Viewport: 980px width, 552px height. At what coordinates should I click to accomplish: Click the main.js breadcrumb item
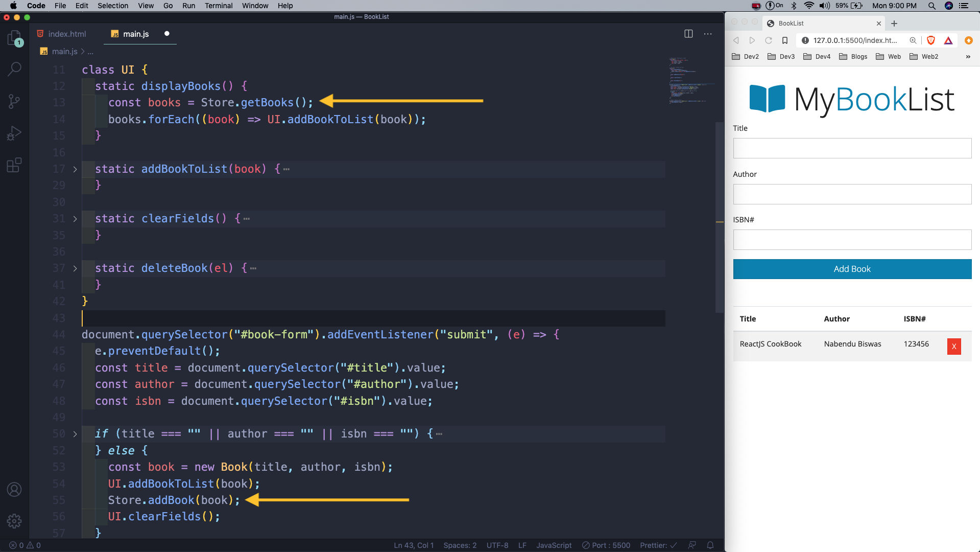coord(59,52)
